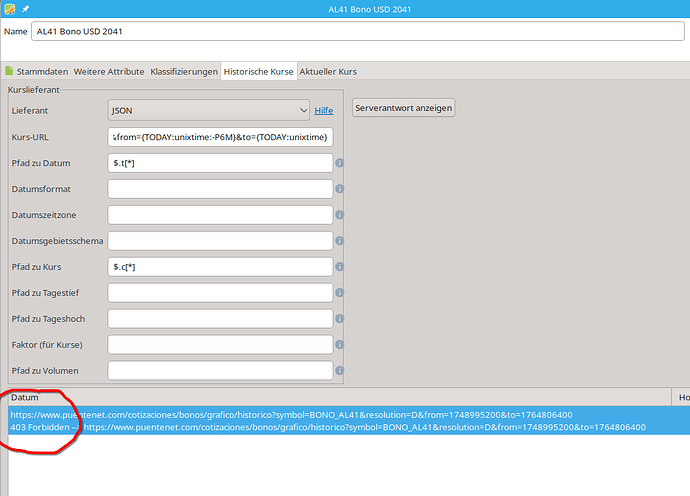The width and height of the screenshot is (690, 496).
Task: Click the info icon next to Pfad zu Volumen
Action: [340, 371]
